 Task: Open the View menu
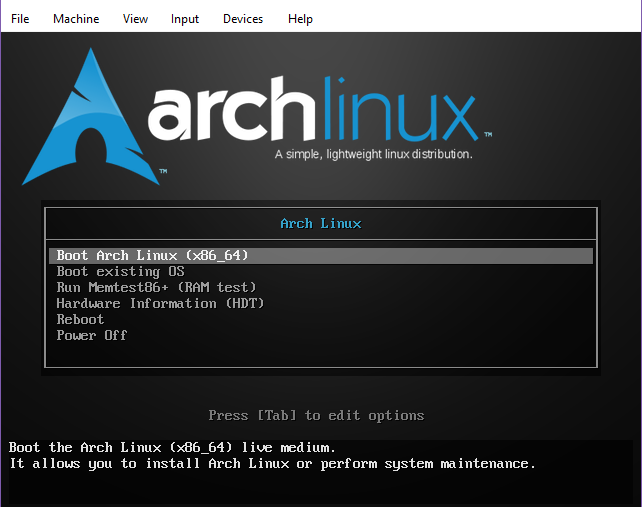tap(135, 19)
